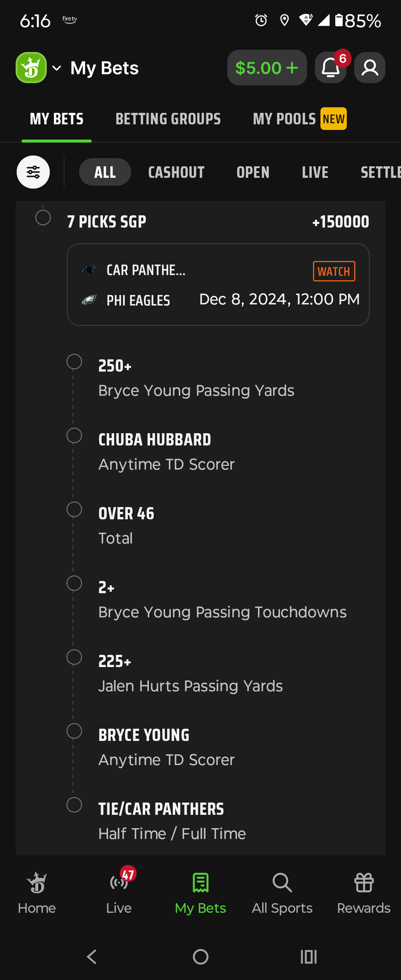Viewport: 401px width, 980px height.
Task: Tap the DraftKings crown logo
Action: [x=31, y=68]
